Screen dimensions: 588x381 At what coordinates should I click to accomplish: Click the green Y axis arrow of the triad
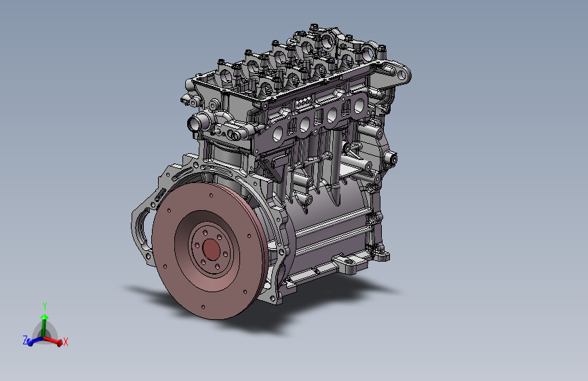(44, 326)
